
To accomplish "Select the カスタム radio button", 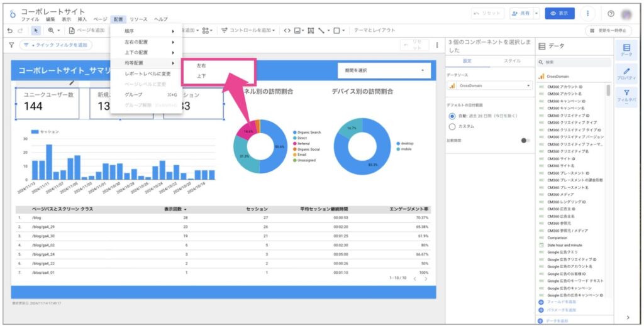I will [x=452, y=127].
